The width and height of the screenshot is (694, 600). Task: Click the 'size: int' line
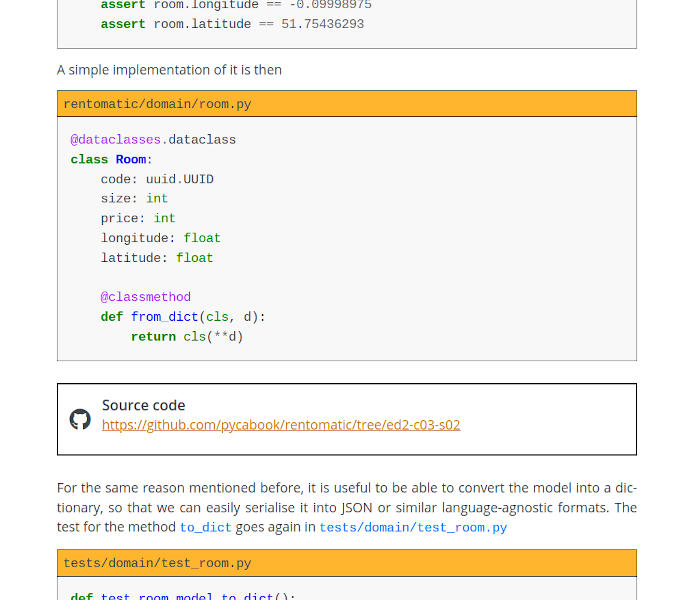coord(134,199)
